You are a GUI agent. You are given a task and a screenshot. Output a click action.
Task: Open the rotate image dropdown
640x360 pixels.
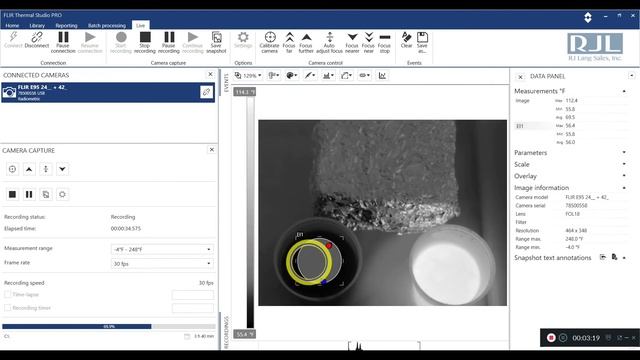(346, 76)
